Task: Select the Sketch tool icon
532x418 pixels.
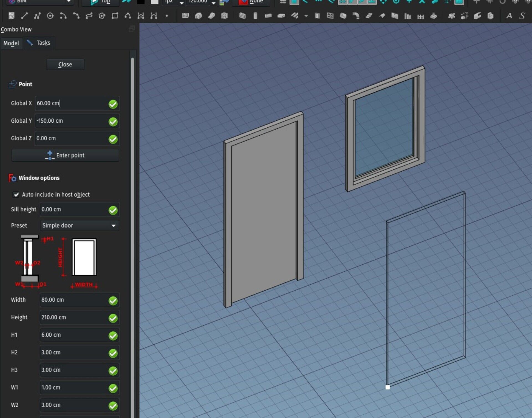Action: click(11, 16)
